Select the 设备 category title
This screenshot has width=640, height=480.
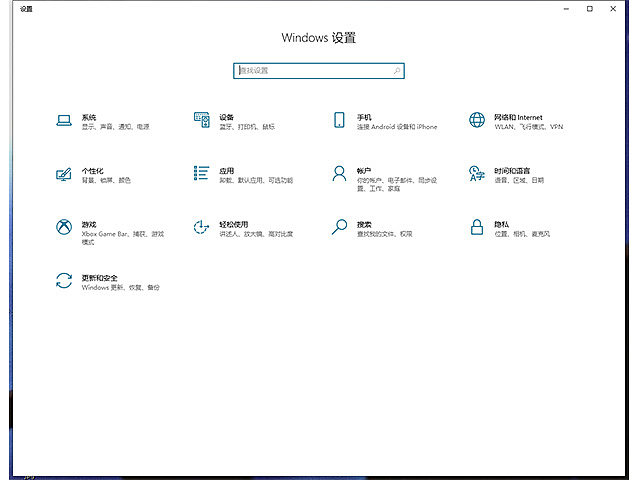click(x=227, y=118)
